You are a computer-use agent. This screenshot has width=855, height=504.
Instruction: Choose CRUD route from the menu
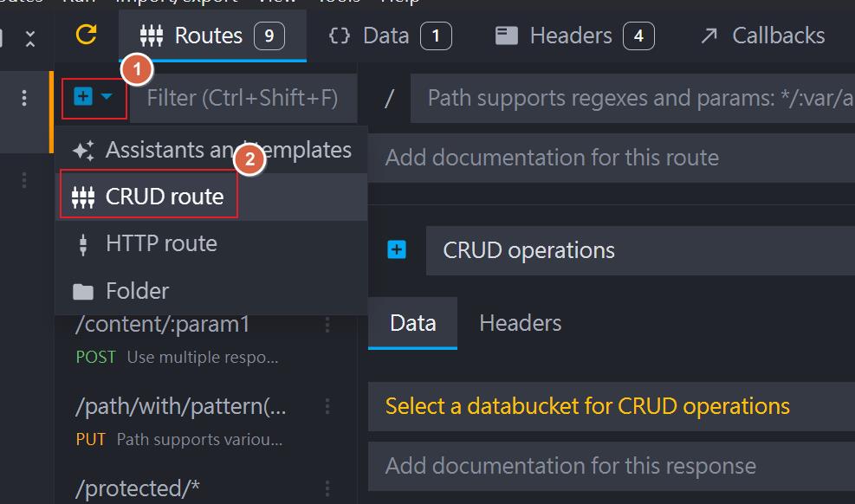click(x=211, y=197)
